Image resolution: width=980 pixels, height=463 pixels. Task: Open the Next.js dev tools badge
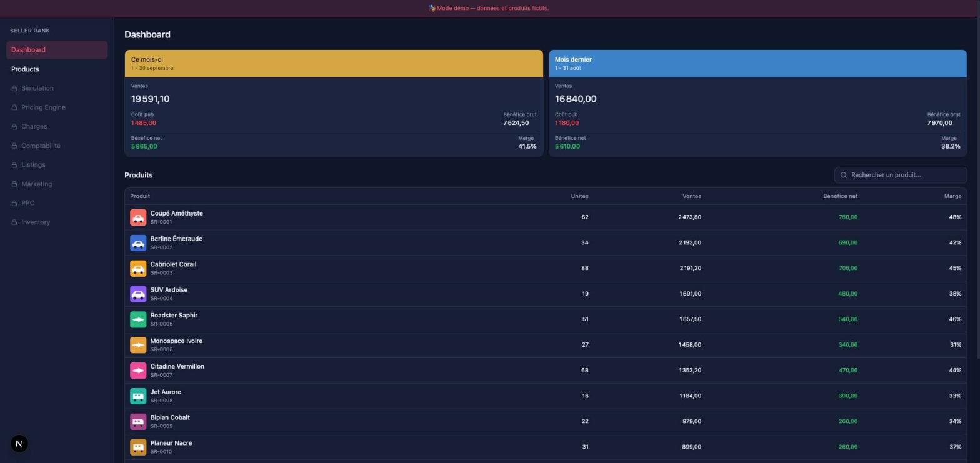(x=19, y=444)
